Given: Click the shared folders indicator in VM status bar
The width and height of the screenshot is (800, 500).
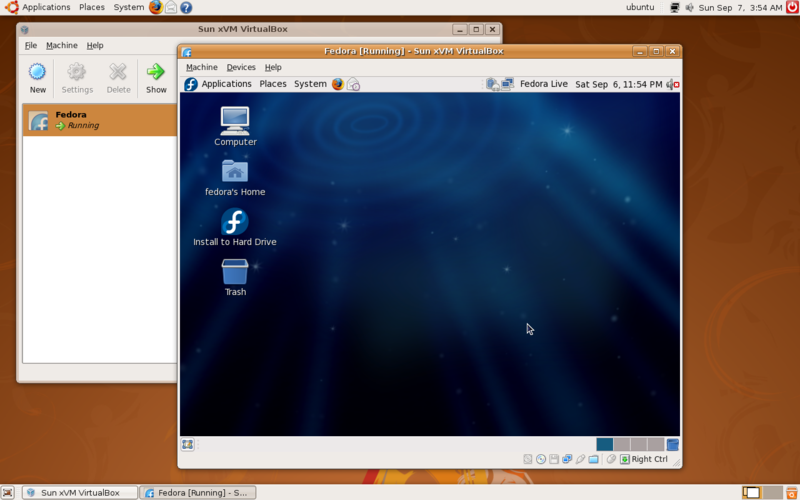Looking at the screenshot, I should [x=593, y=459].
